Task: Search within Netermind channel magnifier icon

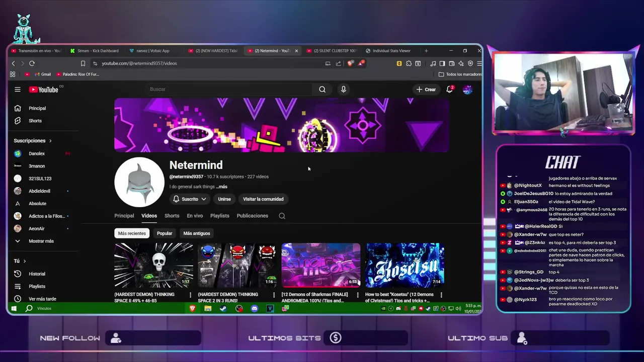Action: [282, 216]
